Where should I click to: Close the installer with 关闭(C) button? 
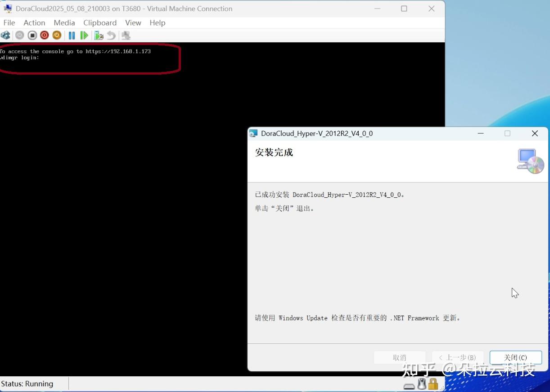coord(515,357)
